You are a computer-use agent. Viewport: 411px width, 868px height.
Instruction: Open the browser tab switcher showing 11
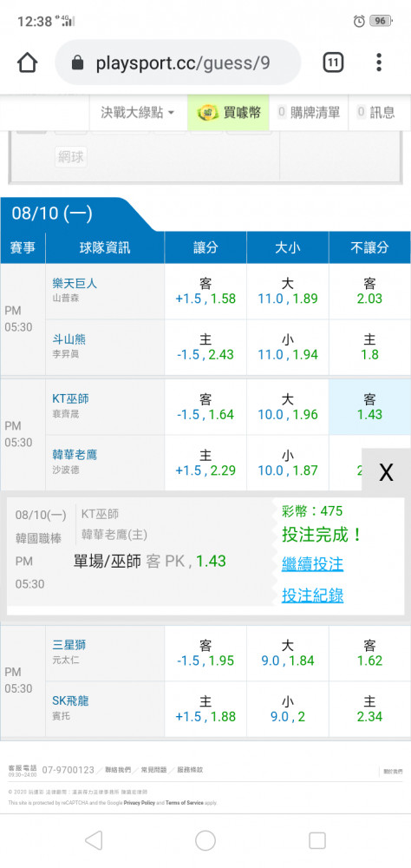[x=333, y=62]
